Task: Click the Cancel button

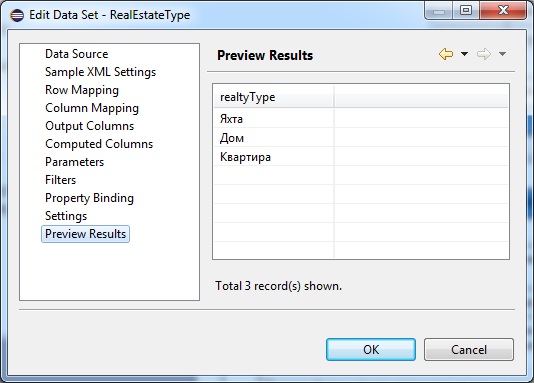Action: [469, 350]
